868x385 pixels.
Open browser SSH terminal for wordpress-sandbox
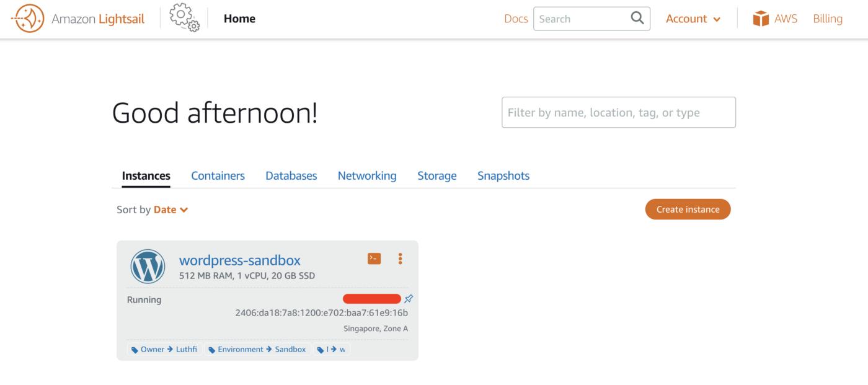coord(374,259)
